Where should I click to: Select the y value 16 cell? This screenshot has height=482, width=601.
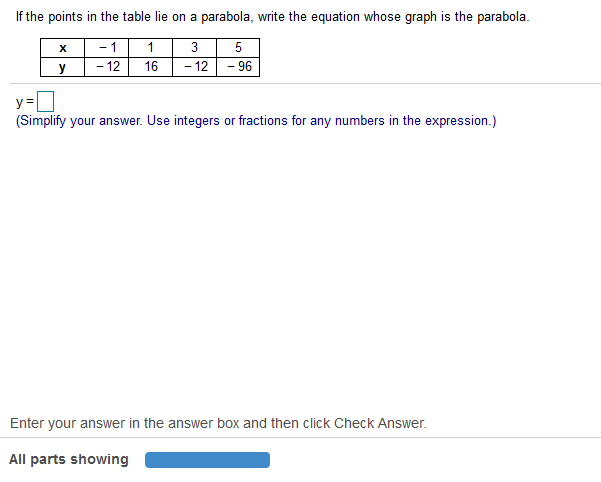coord(151,67)
